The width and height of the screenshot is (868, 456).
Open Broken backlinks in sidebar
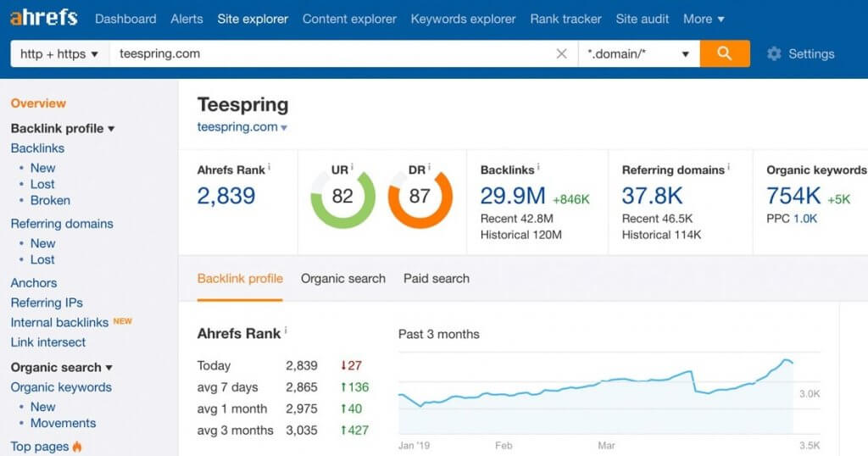50,200
